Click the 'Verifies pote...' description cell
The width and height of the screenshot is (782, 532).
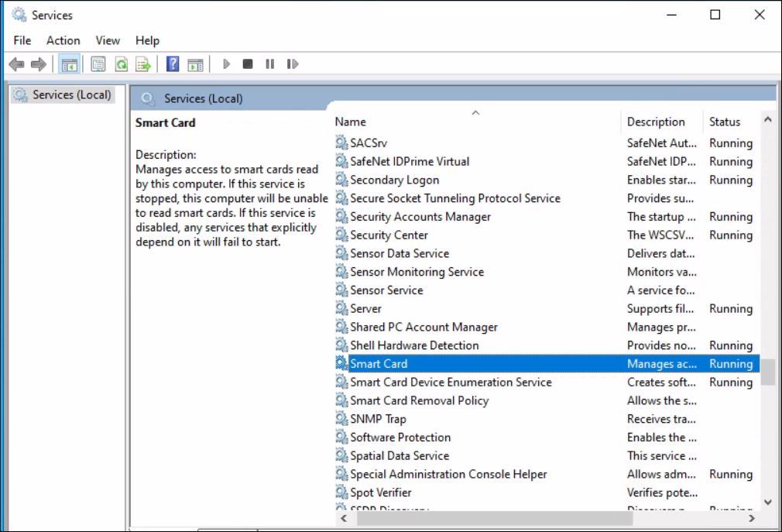(x=662, y=493)
